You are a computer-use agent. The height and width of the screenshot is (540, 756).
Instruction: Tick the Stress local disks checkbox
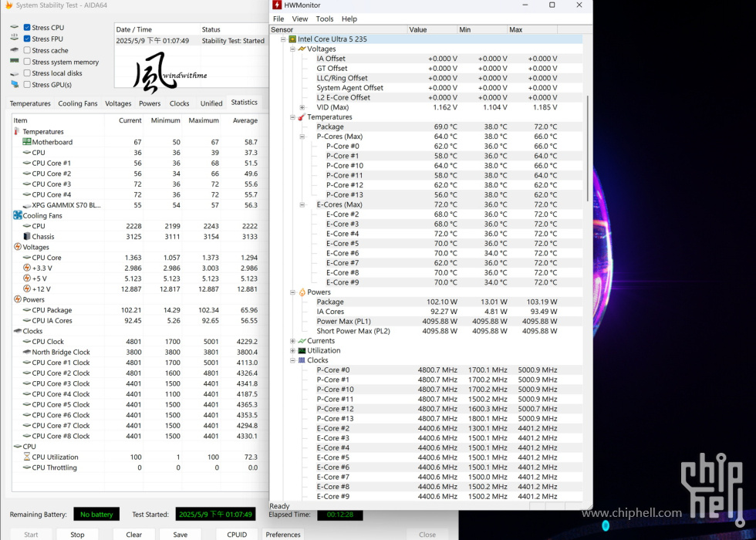[27, 73]
